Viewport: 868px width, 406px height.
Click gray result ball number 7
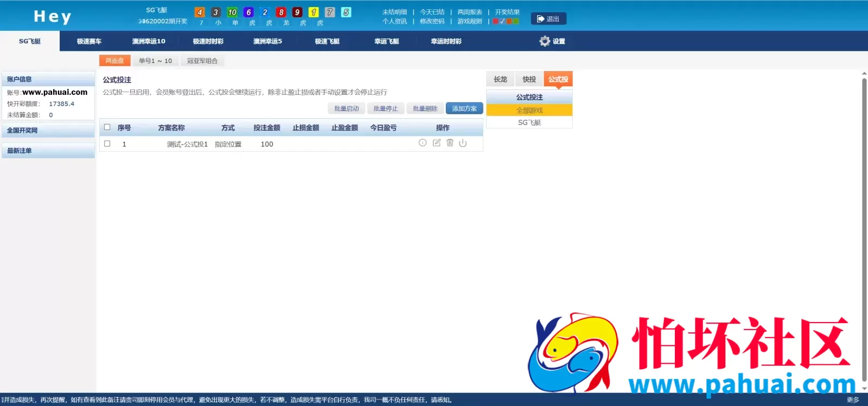330,12
